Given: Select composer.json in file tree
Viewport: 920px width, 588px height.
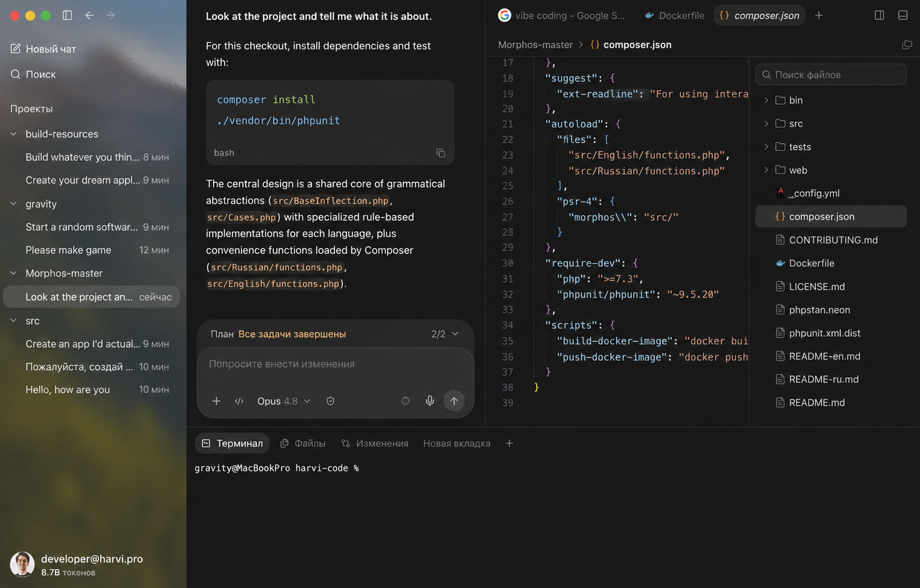Looking at the screenshot, I should (x=831, y=217).
